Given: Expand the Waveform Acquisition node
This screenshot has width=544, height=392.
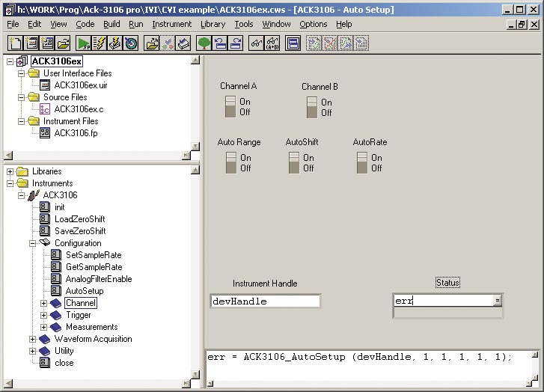Looking at the screenshot, I should tap(33, 339).
